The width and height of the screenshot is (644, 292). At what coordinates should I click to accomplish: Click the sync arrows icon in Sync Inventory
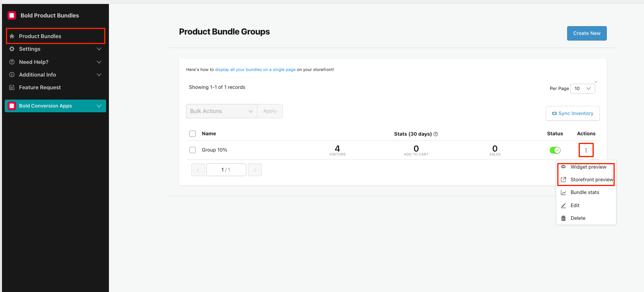tap(554, 113)
